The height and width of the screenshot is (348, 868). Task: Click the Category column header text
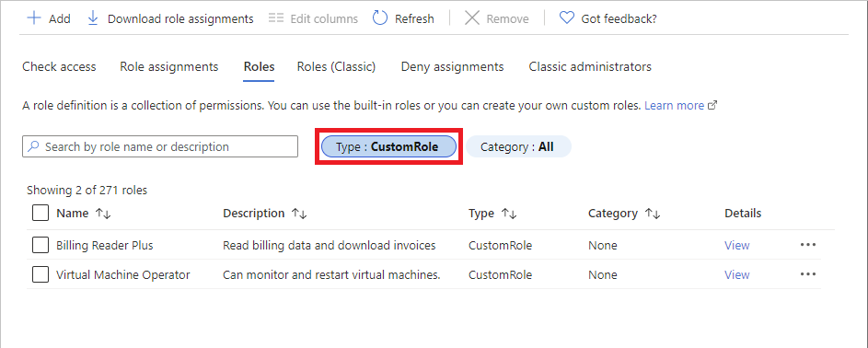[x=613, y=213]
